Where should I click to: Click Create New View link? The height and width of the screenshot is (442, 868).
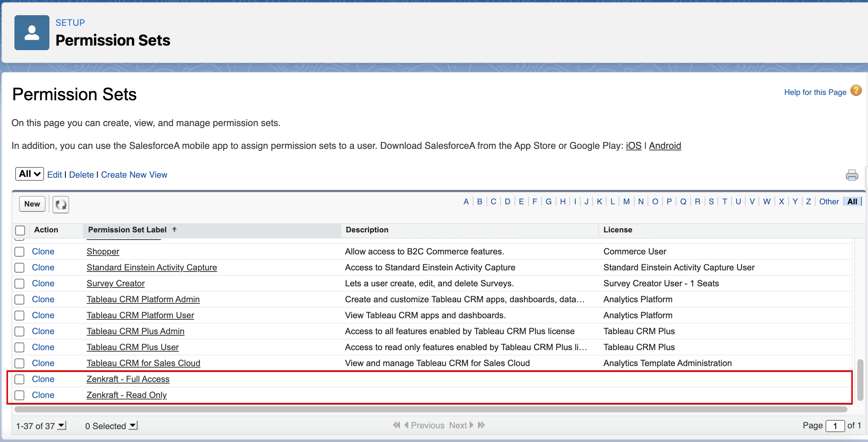(134, 175)
